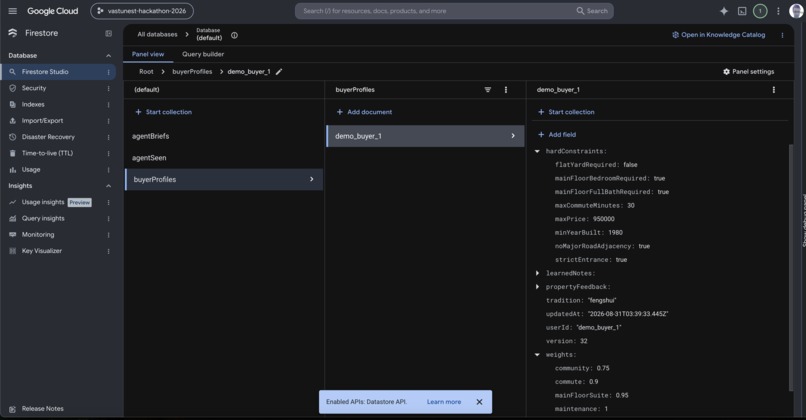The width and height of the screenshot is (806, 420).
Task: Edit the document path with pencil icon
Action: [279, 72]
